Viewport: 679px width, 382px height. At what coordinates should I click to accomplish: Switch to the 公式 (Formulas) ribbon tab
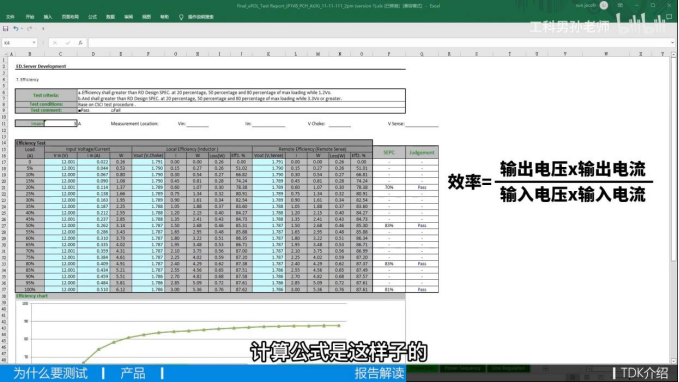92,17
